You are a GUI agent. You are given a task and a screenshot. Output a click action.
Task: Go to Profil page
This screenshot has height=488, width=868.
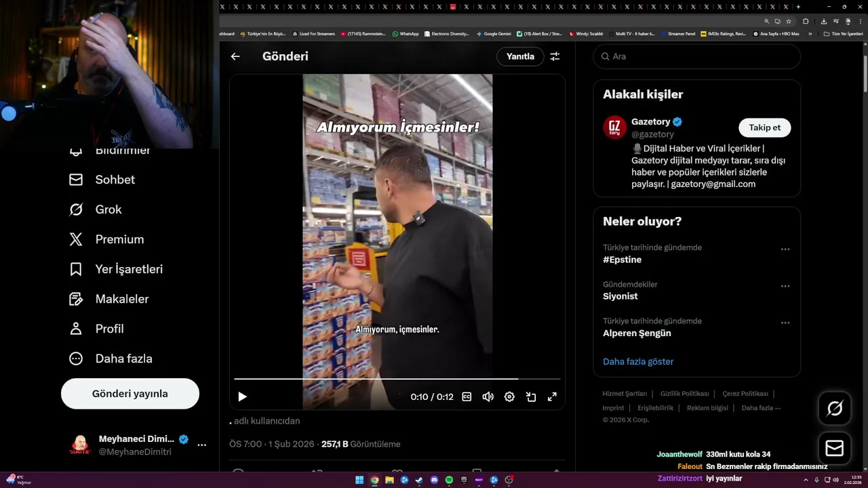pos(96,329)
